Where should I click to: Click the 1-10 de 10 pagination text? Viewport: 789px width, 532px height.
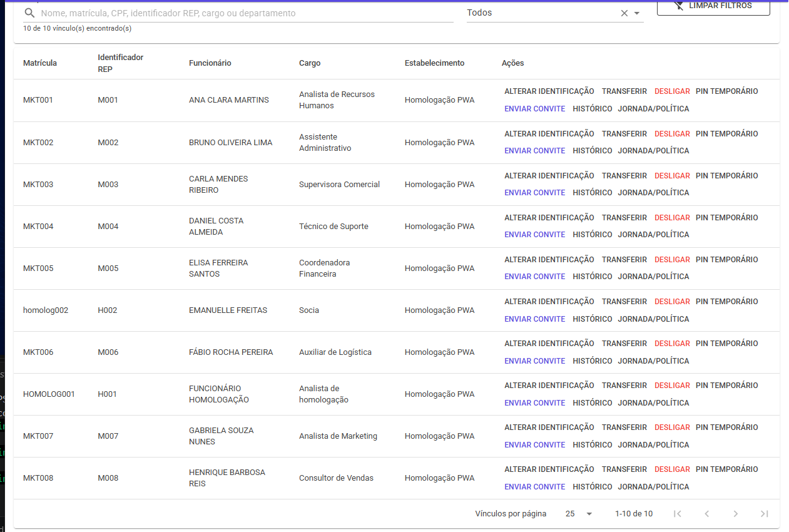pyautogui.click(x=634, y=514)
